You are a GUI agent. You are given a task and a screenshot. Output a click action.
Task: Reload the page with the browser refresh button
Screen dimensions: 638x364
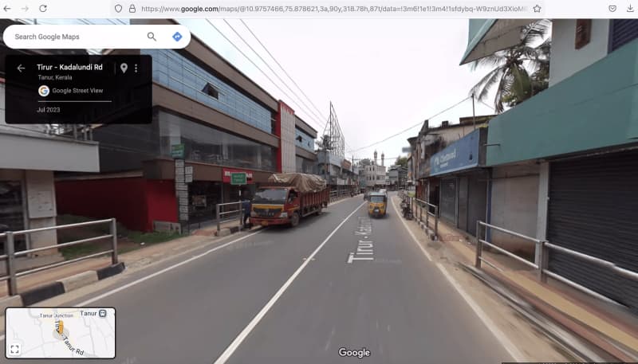pyautogui.click(x=42, y=8)
